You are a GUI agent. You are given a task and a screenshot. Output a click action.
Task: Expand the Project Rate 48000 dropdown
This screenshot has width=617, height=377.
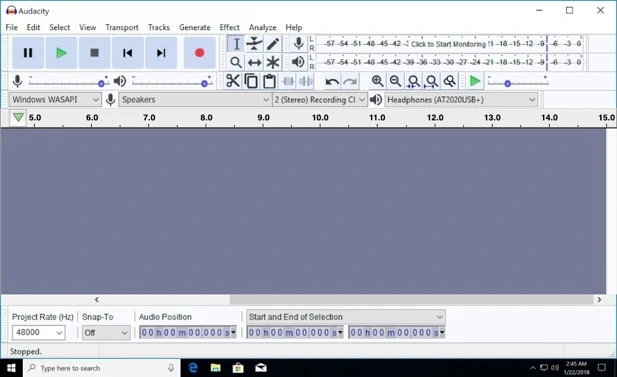pos(38,333)
